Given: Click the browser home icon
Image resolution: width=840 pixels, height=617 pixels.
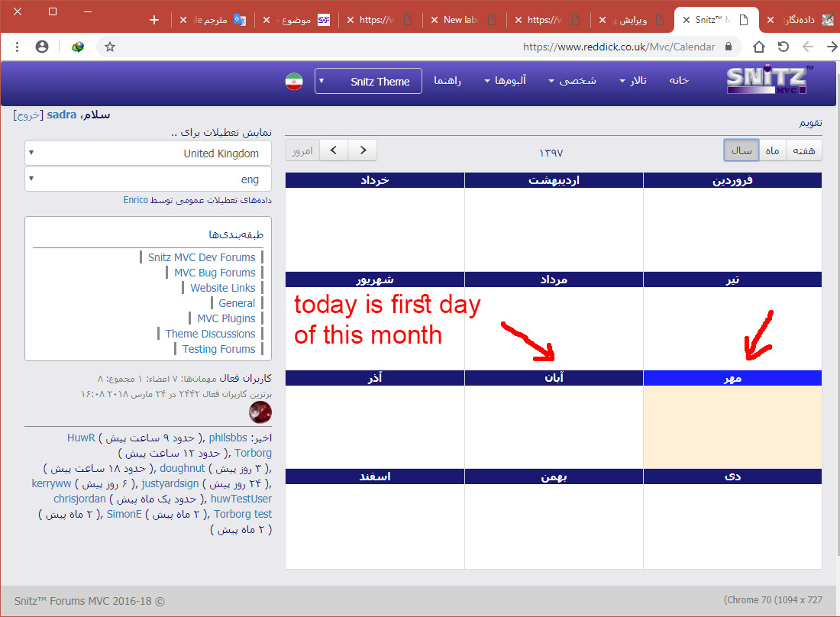Looking at the screenshot, I should pos(758,47).
